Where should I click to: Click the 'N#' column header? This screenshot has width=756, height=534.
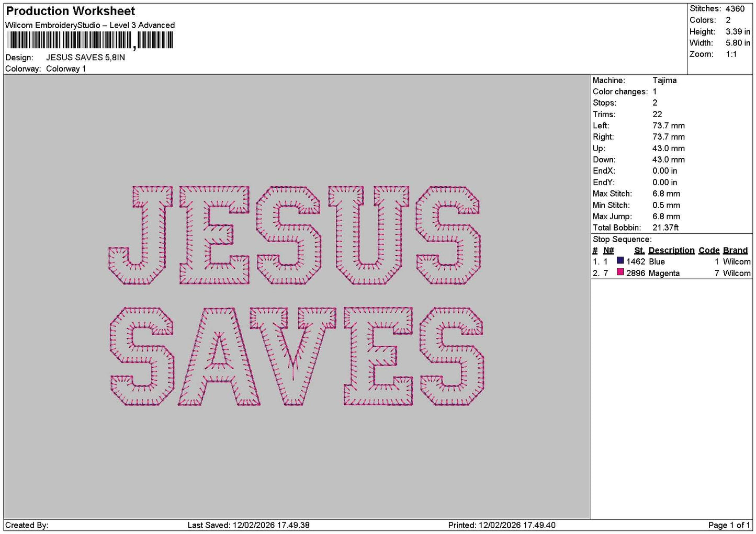608,251
